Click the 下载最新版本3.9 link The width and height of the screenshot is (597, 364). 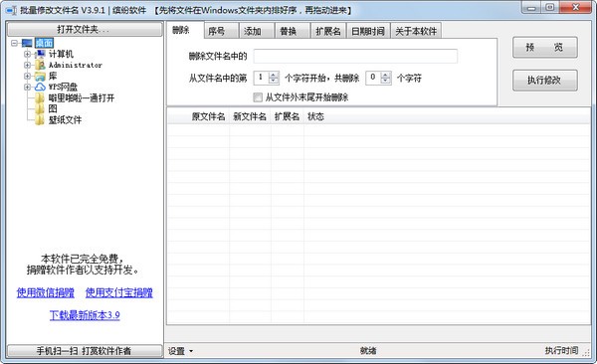tap(85, 315)
